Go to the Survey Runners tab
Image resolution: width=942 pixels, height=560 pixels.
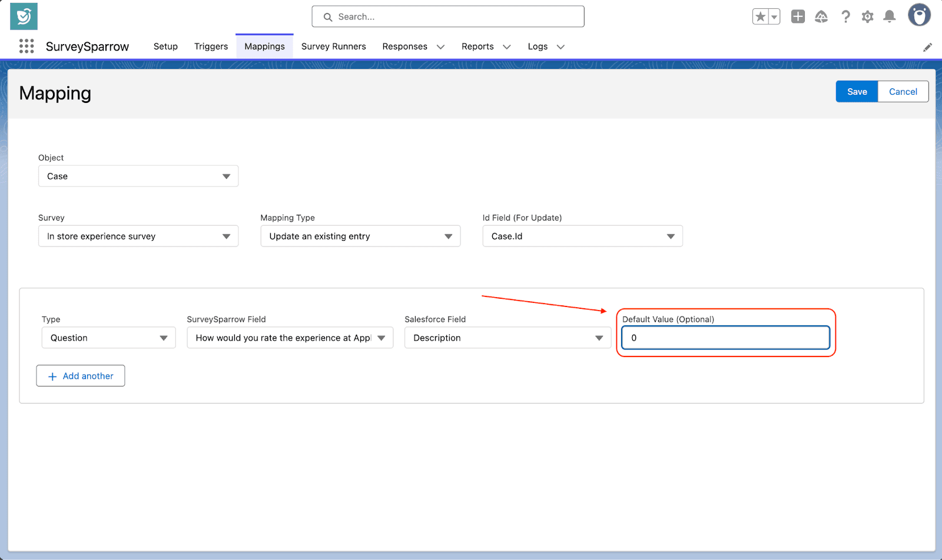pos(333,46)
